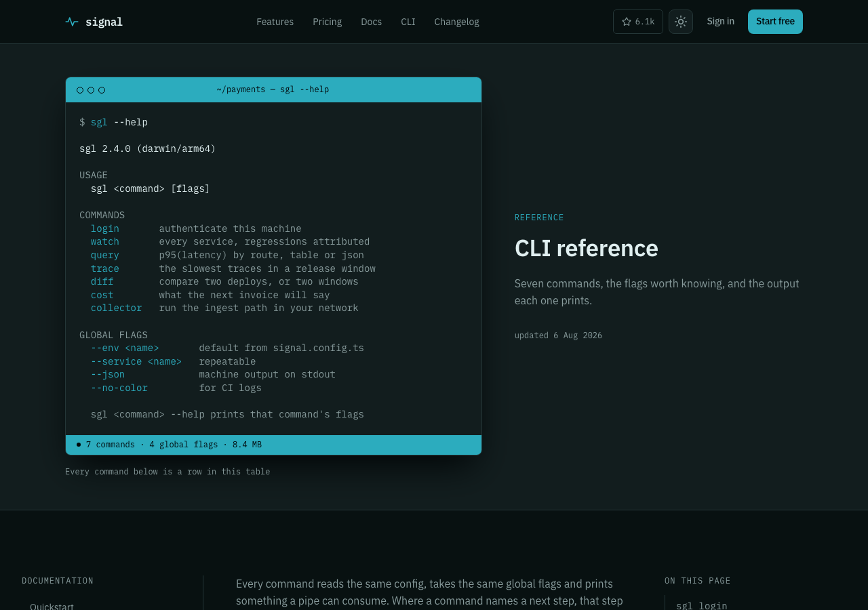Open the Features nav item
868x610 pixels.
tap(275, 22)
